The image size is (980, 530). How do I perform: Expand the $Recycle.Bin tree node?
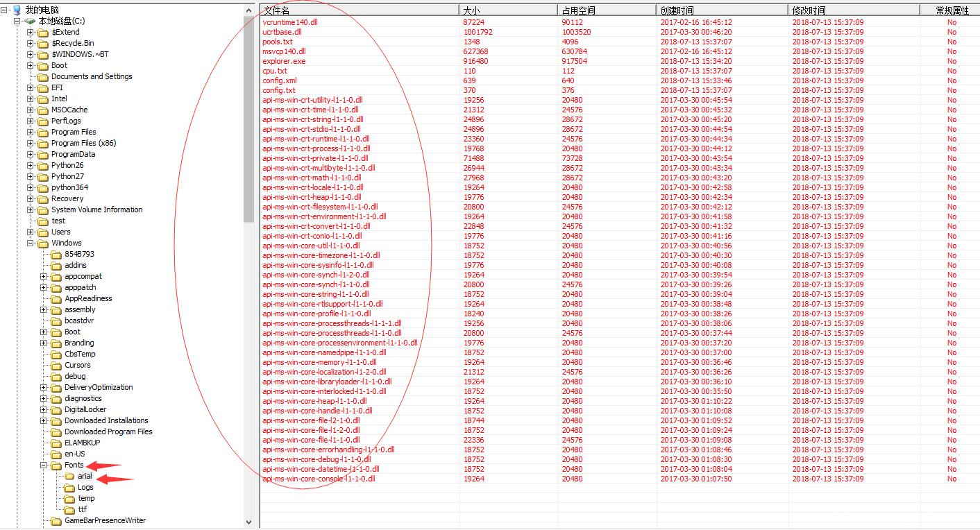pyautogui.click(x=31, y=43)
